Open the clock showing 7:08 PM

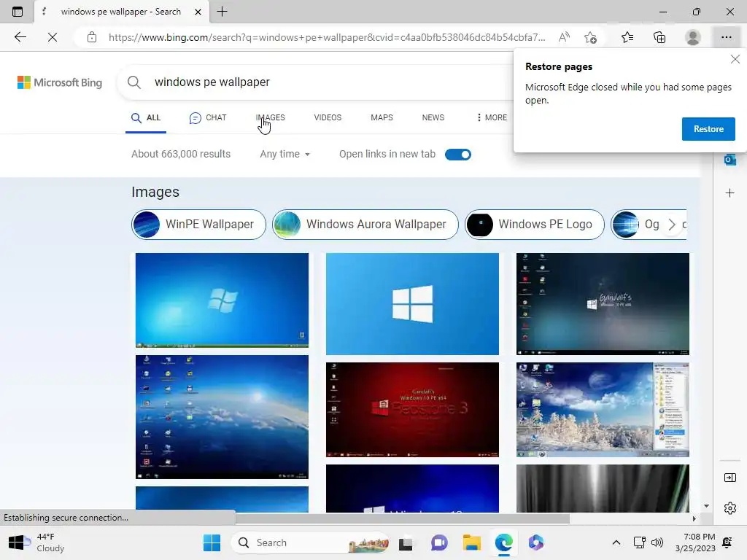coord(695,542)
